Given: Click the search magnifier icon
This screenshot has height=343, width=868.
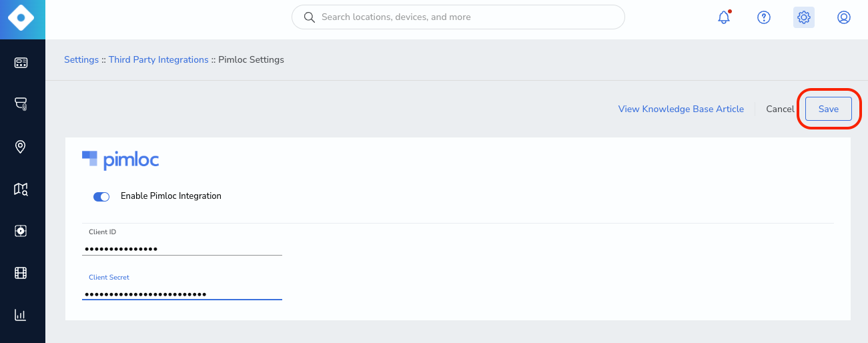Looking at the screenshot, I should tap(309, 17).
